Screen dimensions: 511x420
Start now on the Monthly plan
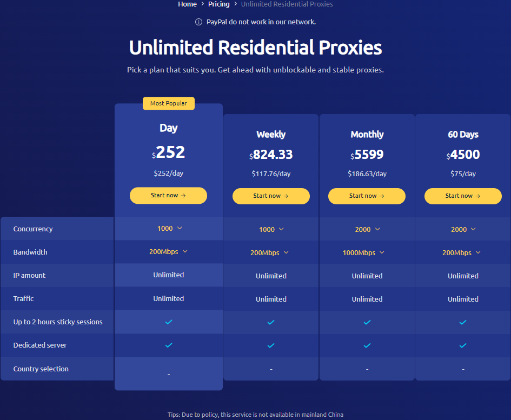[x=367, y=196]
